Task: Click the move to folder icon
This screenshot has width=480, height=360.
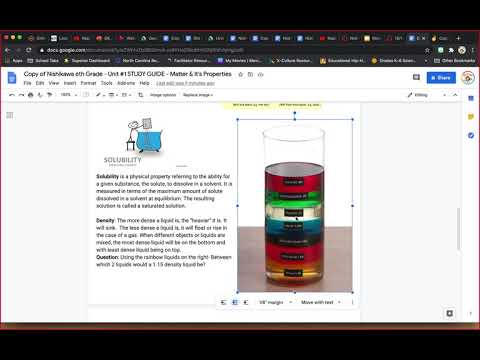Action: [x=250, y=74]
